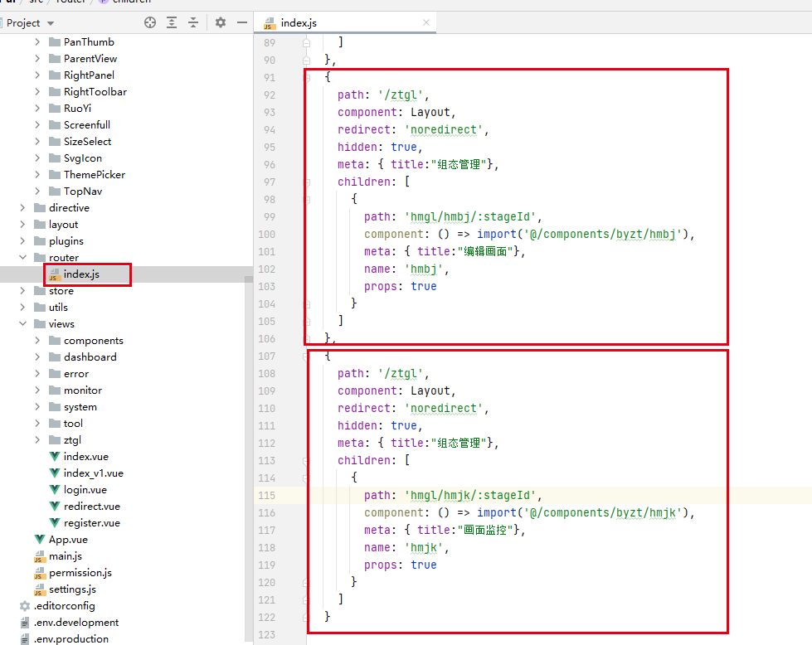Image resolution: width=812 pixels, height=645 pixels.
Task: Open the .editorconfig file
Action: 63,606
